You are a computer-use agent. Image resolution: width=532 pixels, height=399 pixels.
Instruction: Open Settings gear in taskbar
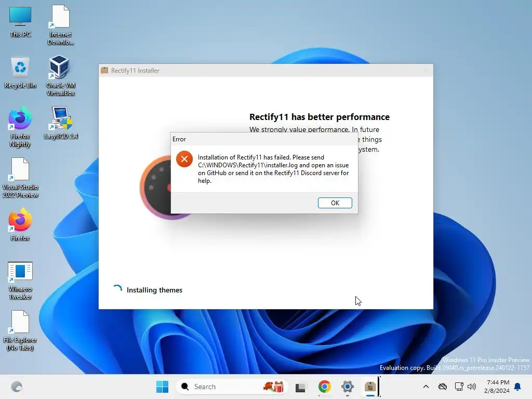[348, 387]
